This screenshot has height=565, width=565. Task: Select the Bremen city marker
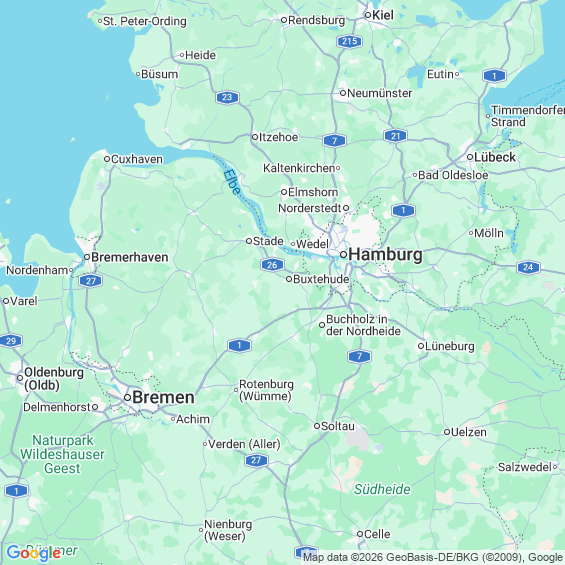[x=127, y=397]
